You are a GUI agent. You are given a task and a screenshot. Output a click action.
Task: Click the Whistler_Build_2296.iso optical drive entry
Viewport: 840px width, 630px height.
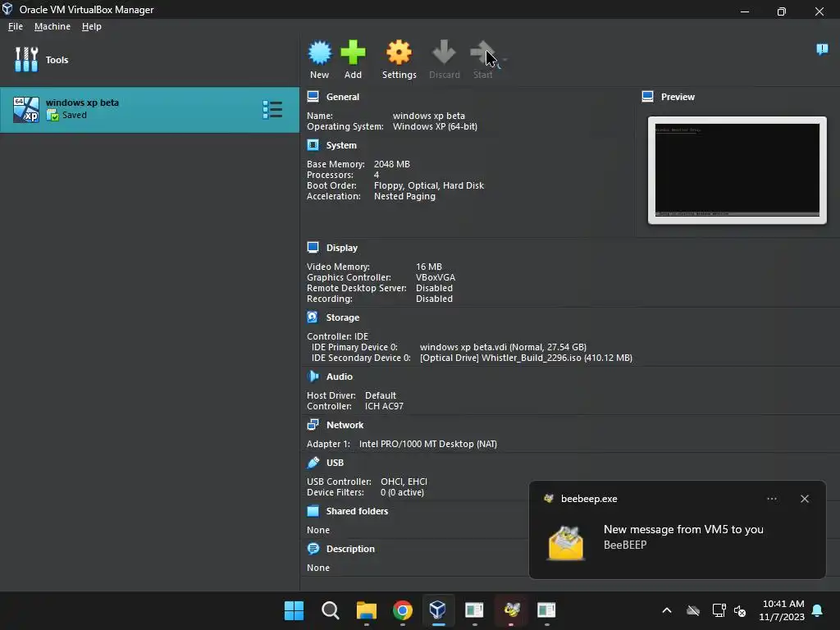(526, 358)
